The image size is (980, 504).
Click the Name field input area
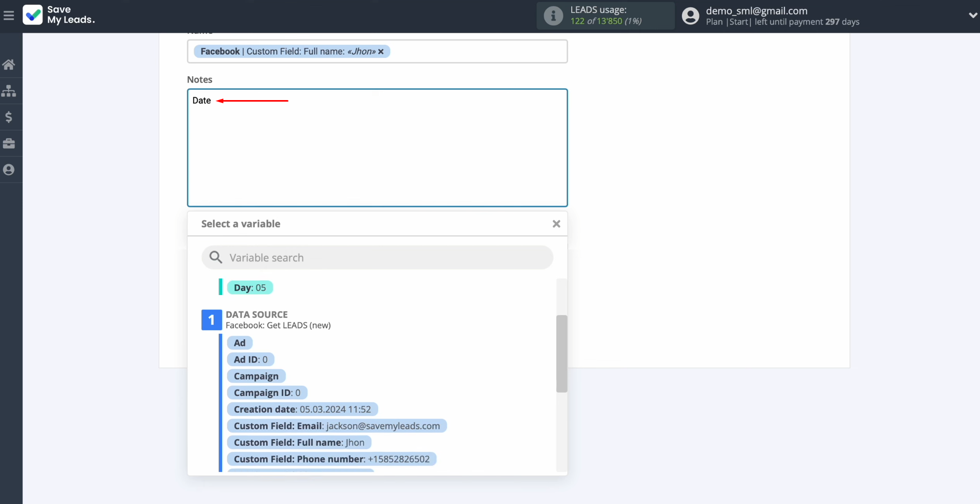pos(377,51)
